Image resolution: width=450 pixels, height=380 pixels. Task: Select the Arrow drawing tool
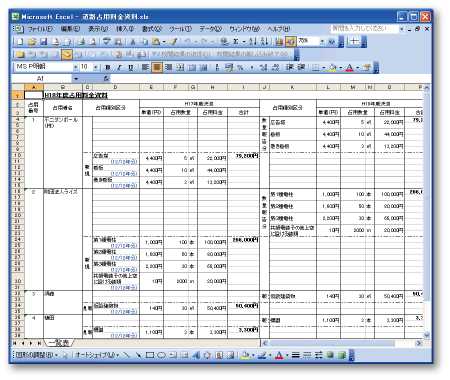click(x=138, y=355)
